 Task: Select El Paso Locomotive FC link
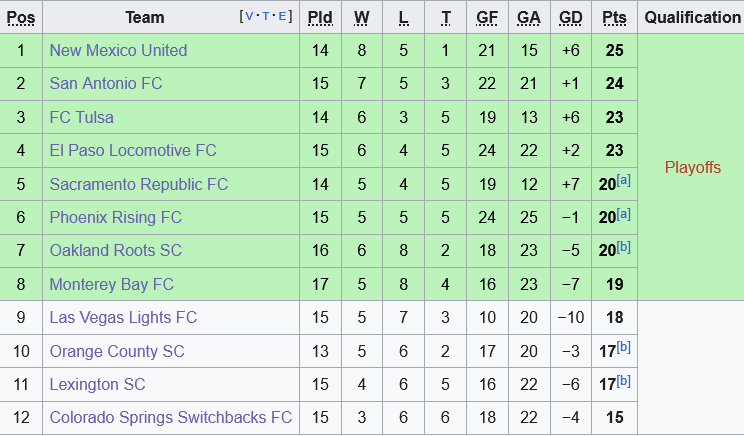pos(133,151)
